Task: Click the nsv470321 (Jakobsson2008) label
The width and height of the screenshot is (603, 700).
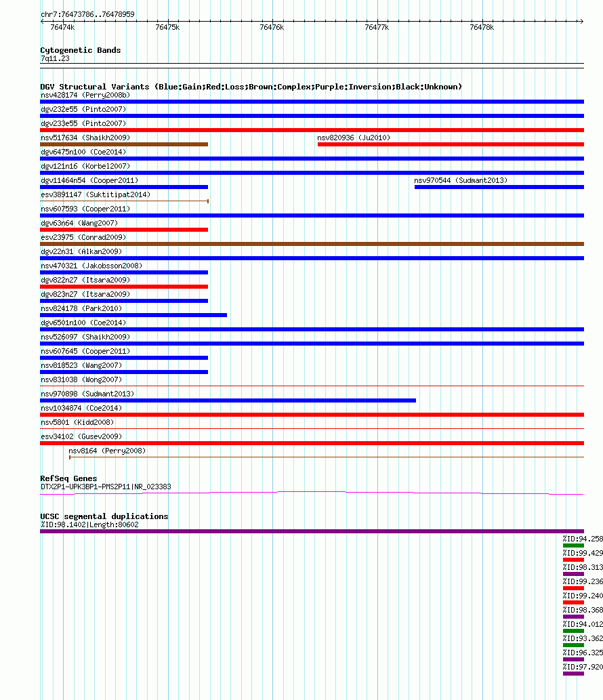Action: tap(91, 266)
